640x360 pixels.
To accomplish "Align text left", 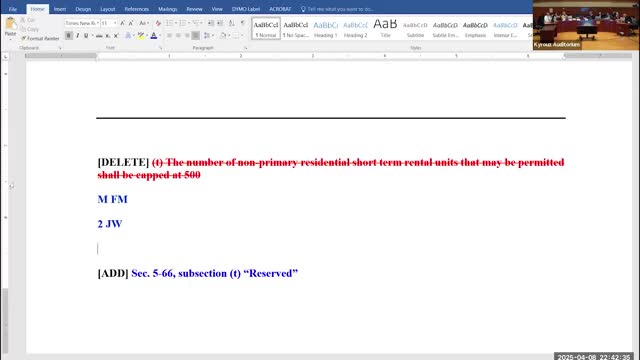I will [x=169, y=36].
